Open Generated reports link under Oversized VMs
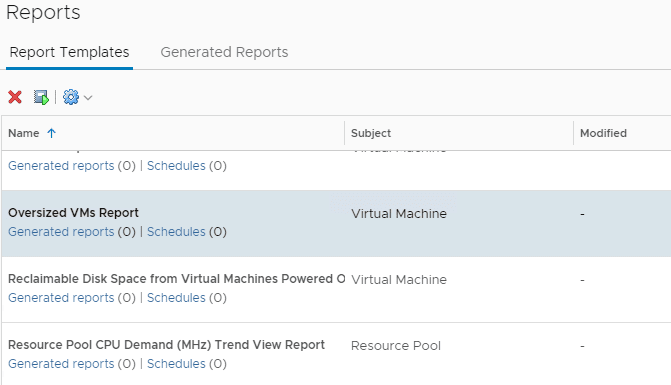671x385 pixels. click(61, 232)
